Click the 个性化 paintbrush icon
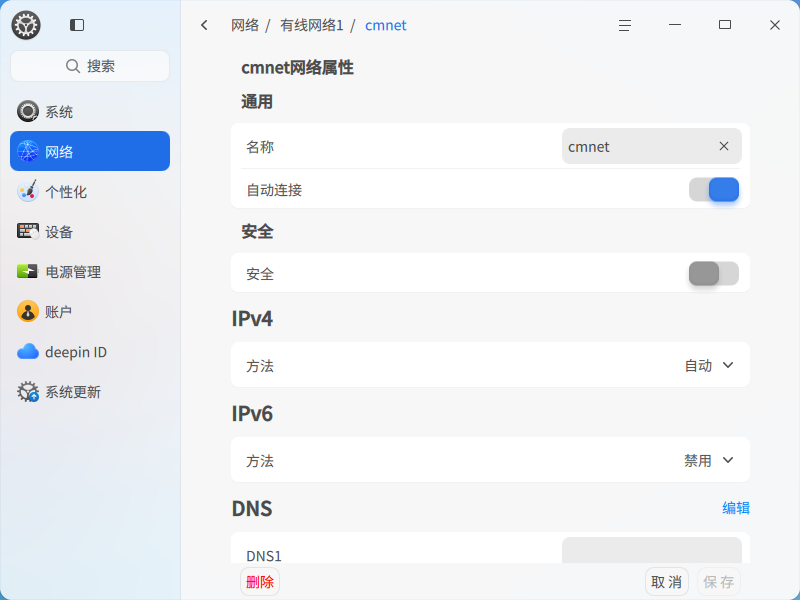The width and height of the screenshot is (800, 600). (28, 191)
